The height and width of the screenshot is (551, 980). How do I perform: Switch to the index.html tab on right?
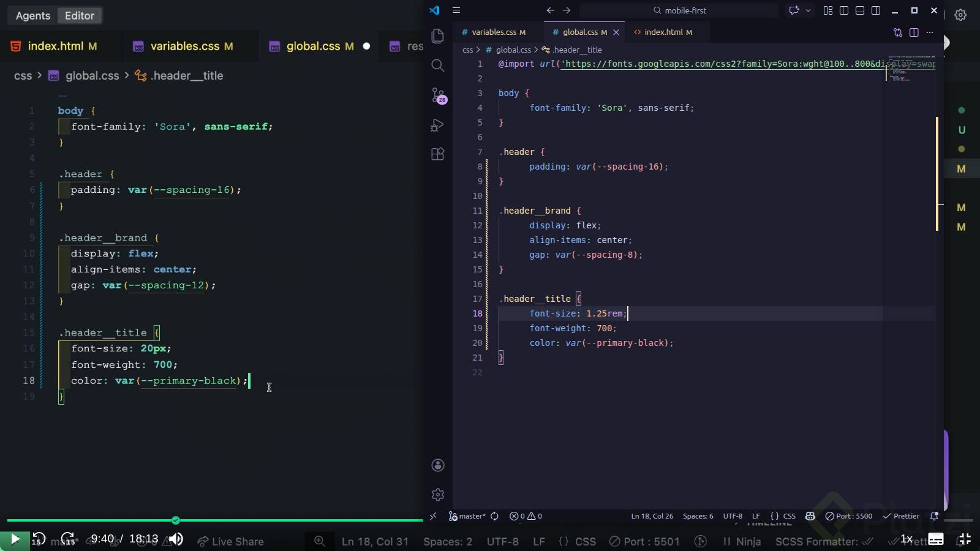(x=663, y=32)
